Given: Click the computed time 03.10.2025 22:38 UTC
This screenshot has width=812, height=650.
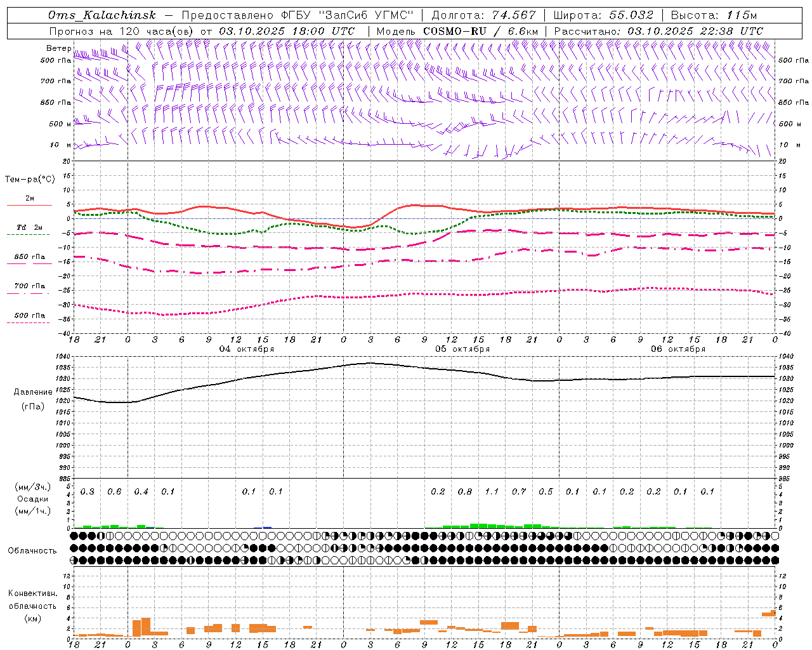Looking at the screenshot, I should point(695,30).
